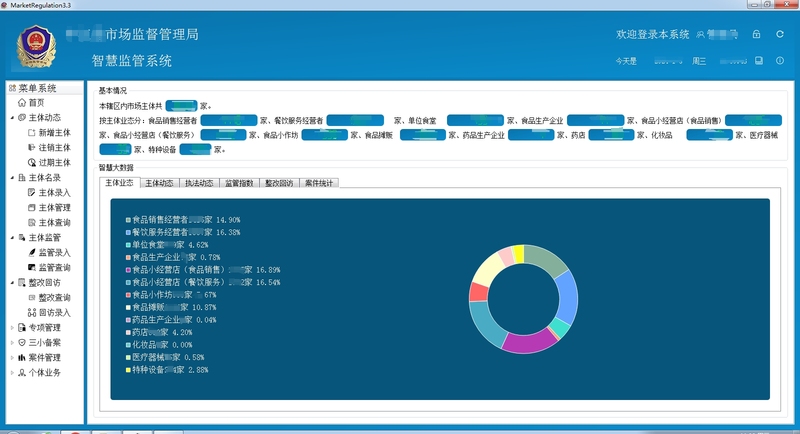Open the 执法动态 tab
800x434 pixels.
(x=199, y=183)
